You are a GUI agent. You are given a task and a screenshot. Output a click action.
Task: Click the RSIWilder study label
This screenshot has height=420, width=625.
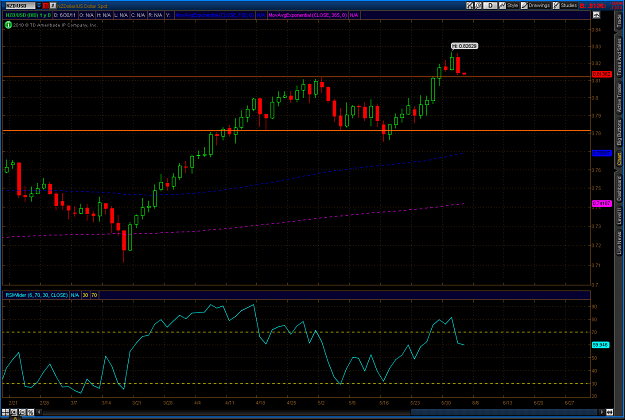point(36,295)
